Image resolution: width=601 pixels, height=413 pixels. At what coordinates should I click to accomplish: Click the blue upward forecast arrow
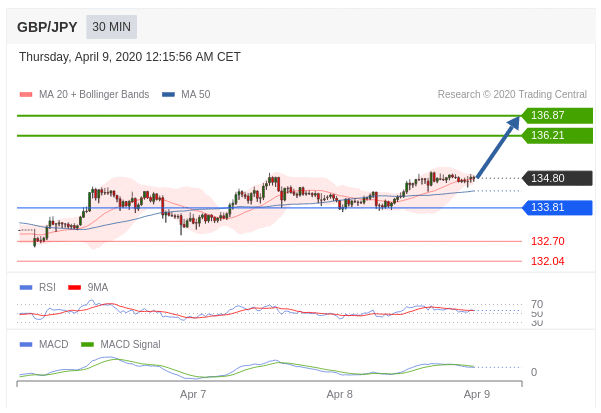498,147
